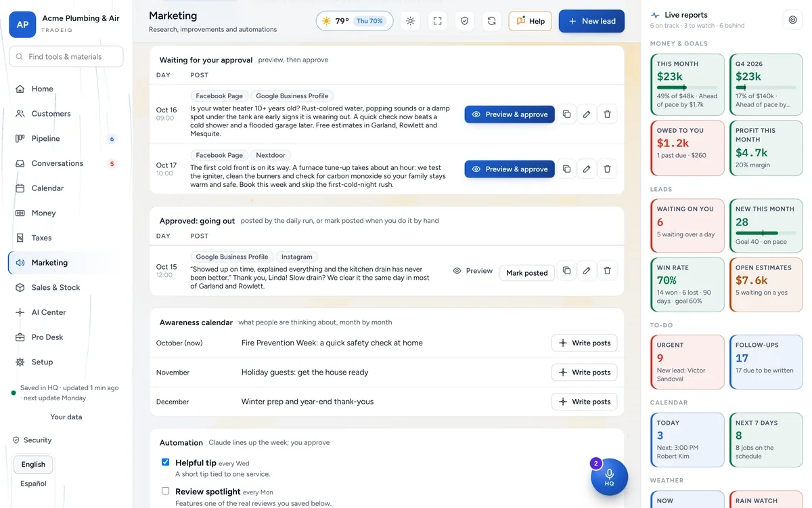This screenshot has width=812, height=508.
Task: Tap the HQ microphone floating button
Action: (x=609, y=477)
